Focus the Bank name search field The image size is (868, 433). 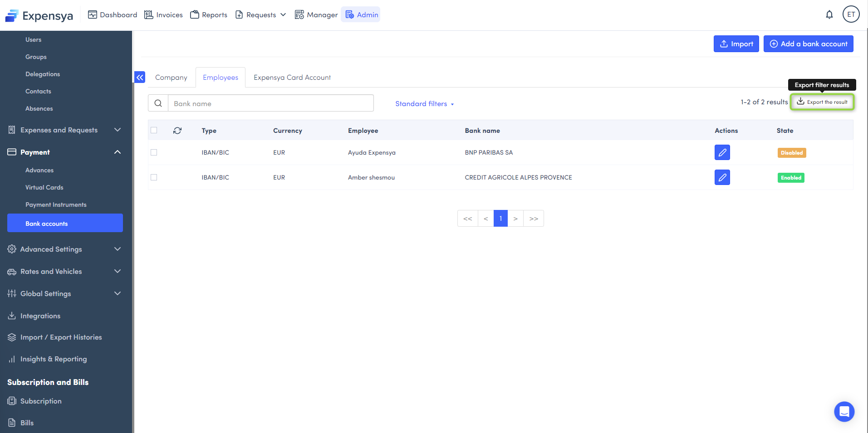(270, 103)
